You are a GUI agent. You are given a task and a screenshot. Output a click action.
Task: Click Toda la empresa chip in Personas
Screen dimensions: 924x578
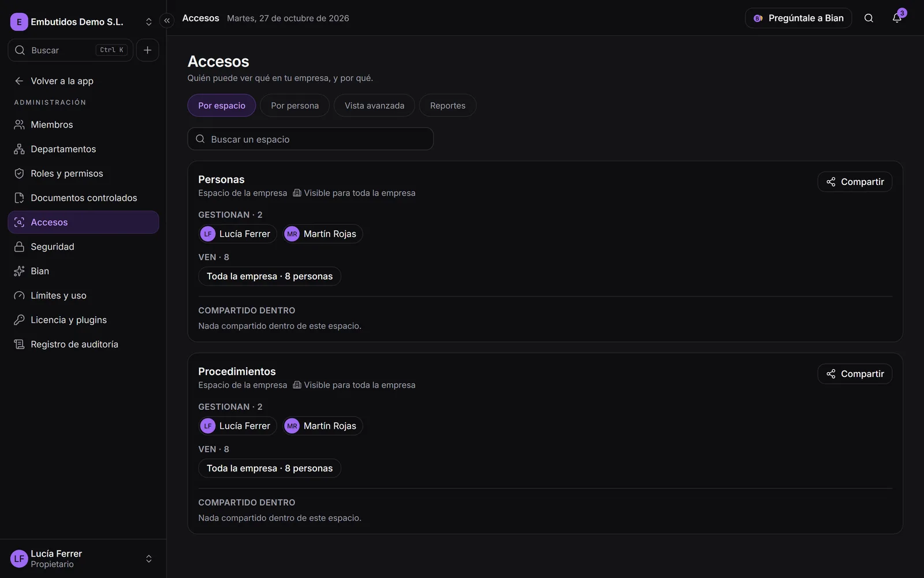(x=270, y=276)
